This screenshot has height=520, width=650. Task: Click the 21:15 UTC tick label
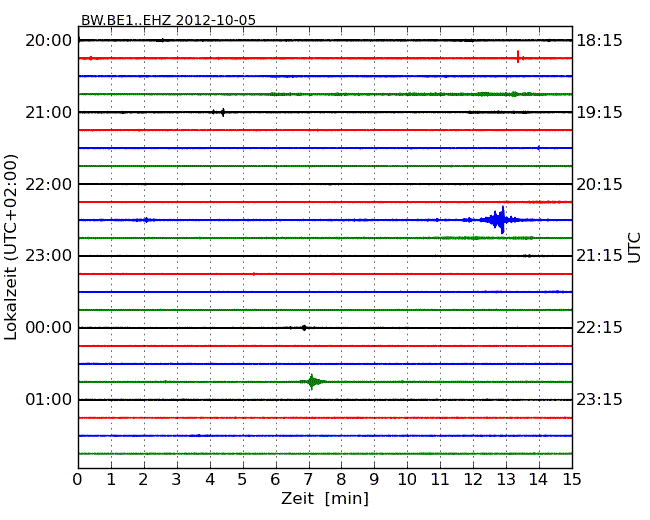(x=599, y=256)
